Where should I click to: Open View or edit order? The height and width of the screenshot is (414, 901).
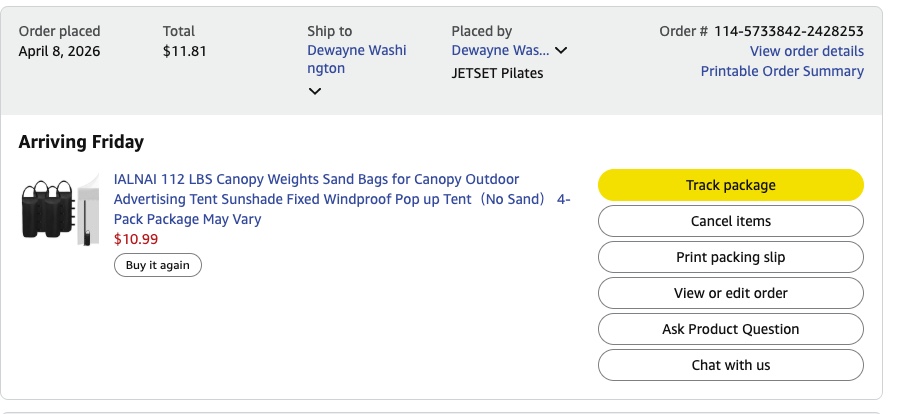coord(730,293)
